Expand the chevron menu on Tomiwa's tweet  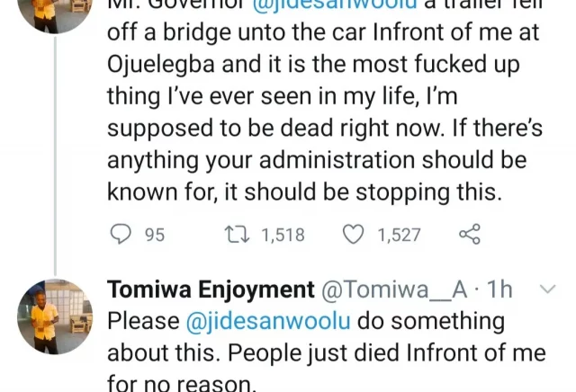[545, 290]
